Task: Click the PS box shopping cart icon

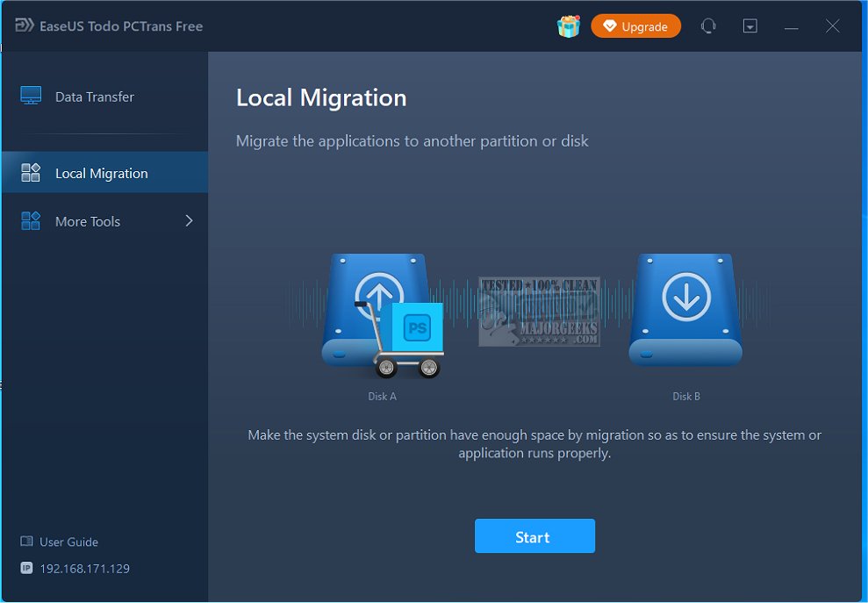Action: point(400,340)
